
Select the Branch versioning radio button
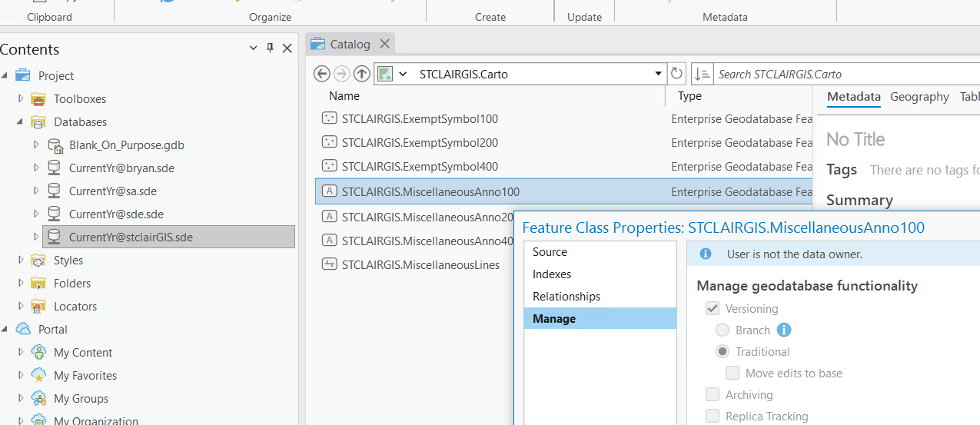[723, 330]
